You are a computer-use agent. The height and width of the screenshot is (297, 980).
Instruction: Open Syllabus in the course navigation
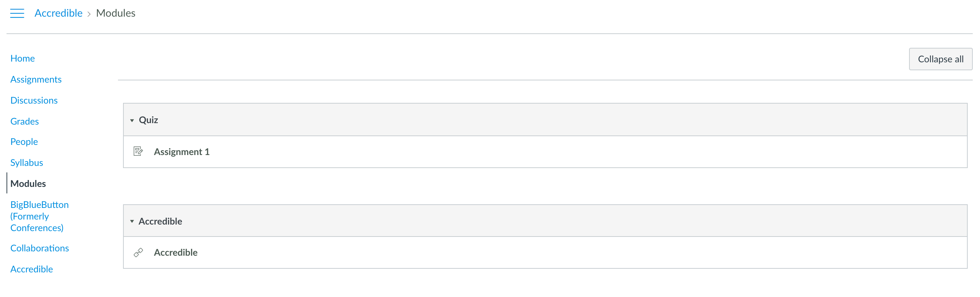click(27, 163)
